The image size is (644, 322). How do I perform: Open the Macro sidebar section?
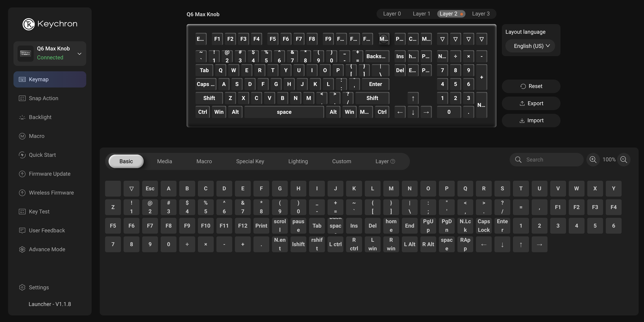(37, 136)
